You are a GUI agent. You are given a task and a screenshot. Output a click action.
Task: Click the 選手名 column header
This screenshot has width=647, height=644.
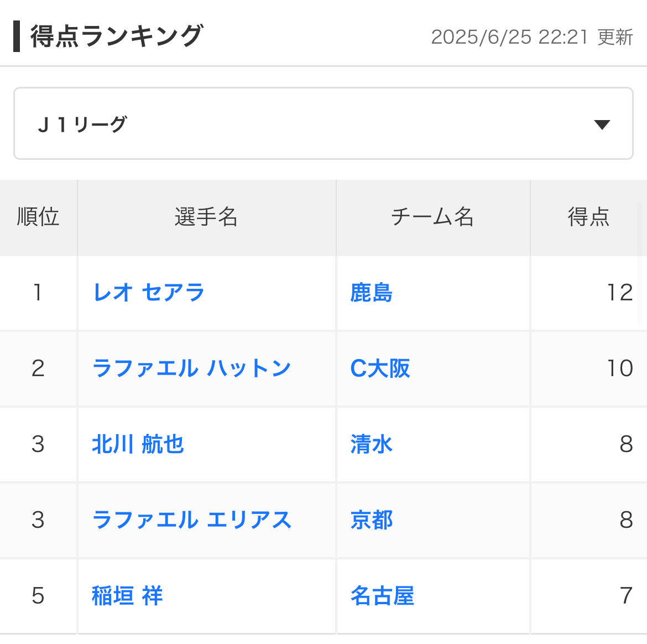206,217
